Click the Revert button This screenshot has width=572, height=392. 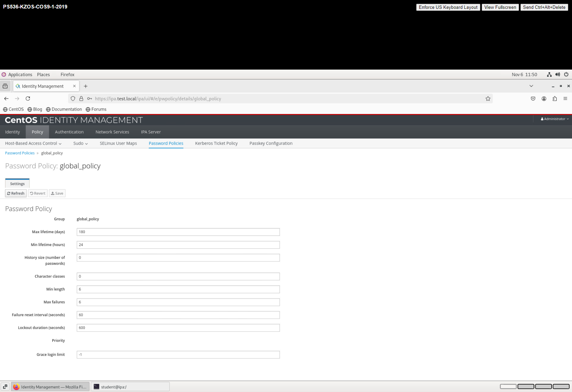tap(38, 193)
